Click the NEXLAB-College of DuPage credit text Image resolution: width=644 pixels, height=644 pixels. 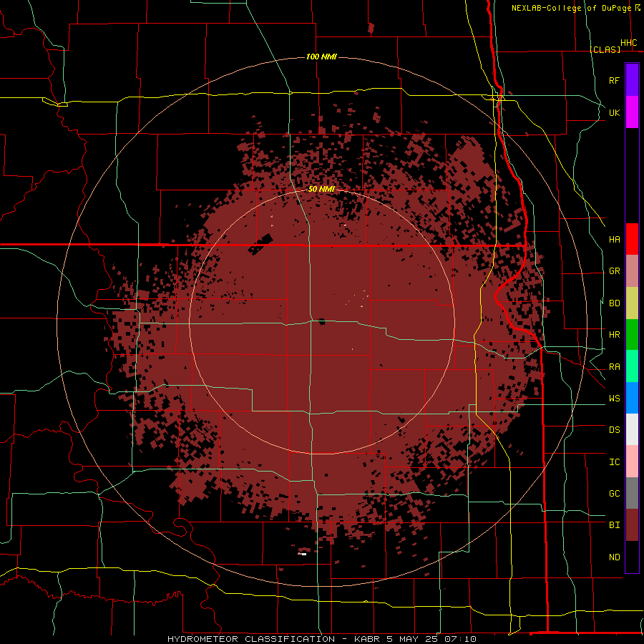point(571,8)
